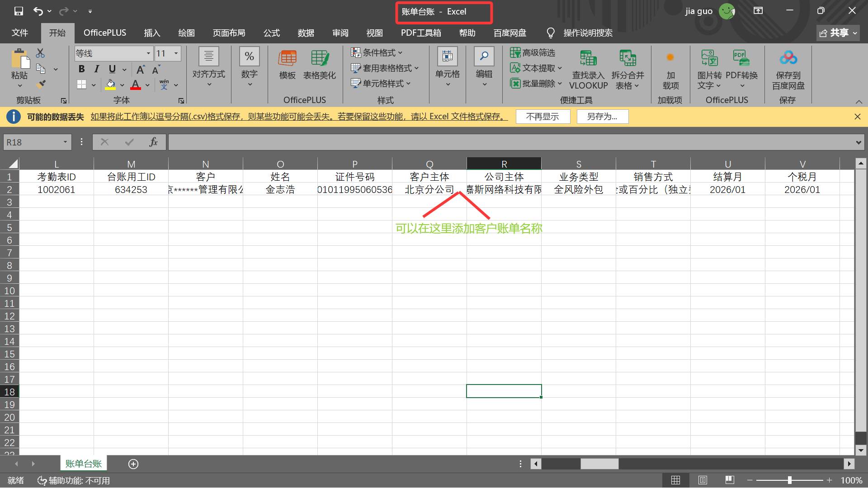Expand the Name Box dropdown arrow
Image resolution: width=868 pixels, height=488 pixels.
tap(65, 142)
